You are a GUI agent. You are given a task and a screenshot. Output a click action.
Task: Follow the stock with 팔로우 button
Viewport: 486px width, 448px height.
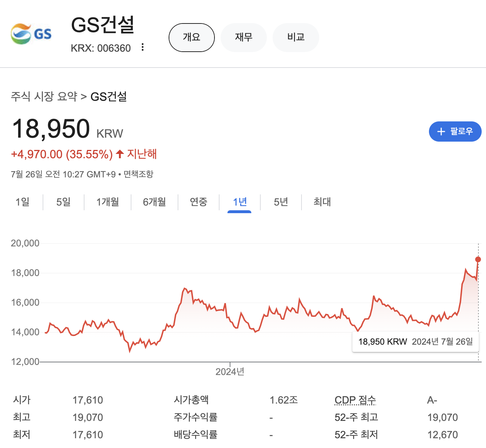pos(455,132)
